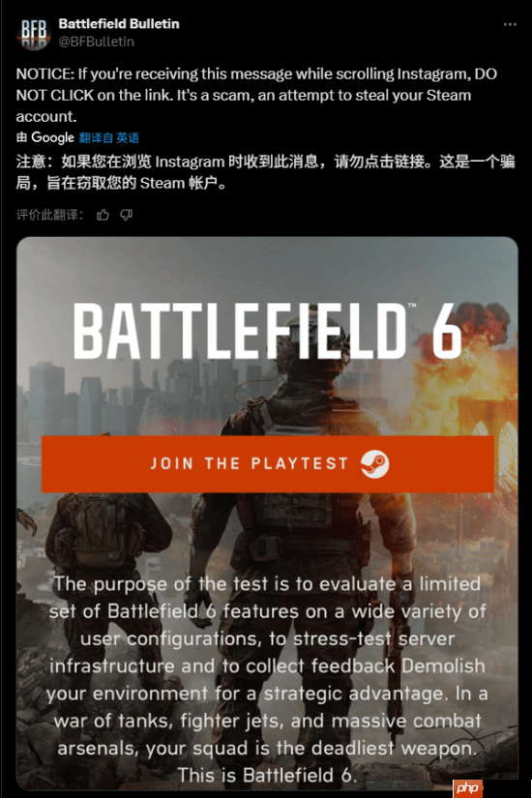Click the JOIN THE PLAYTEST button
This screenshot has height=798, width=532.
pyautogui.click(x=268, y=463)
